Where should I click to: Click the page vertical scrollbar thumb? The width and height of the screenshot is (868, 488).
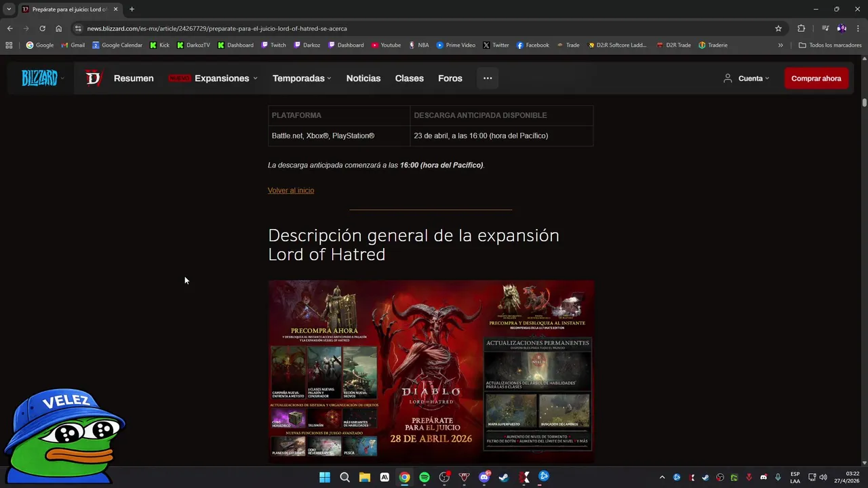click(x=865, y=102)
